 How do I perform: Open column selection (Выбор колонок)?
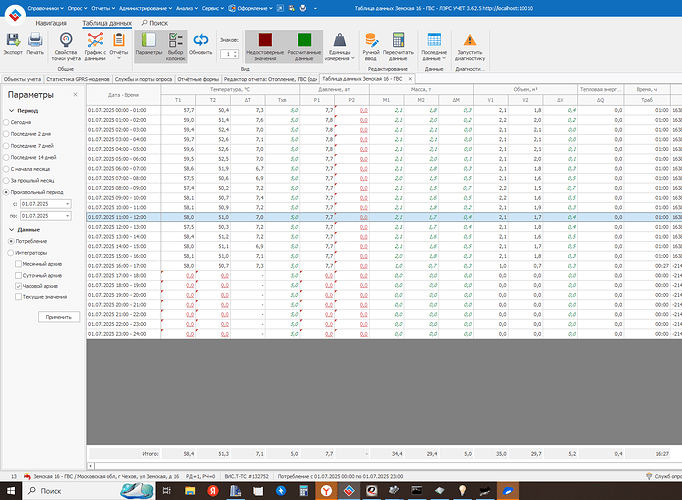(175, 43)
